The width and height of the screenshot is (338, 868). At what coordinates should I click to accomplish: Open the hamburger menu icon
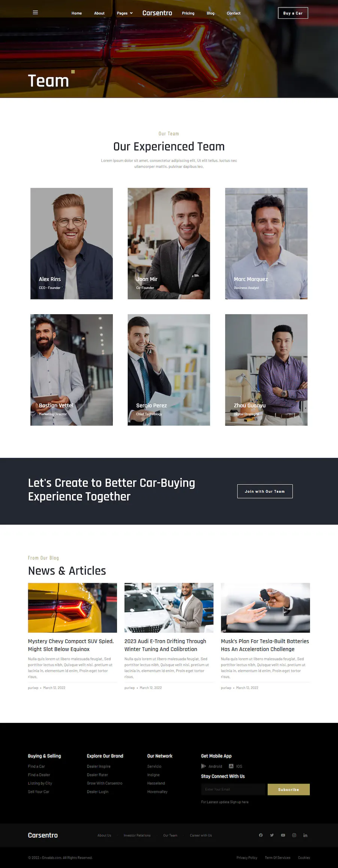35,12
